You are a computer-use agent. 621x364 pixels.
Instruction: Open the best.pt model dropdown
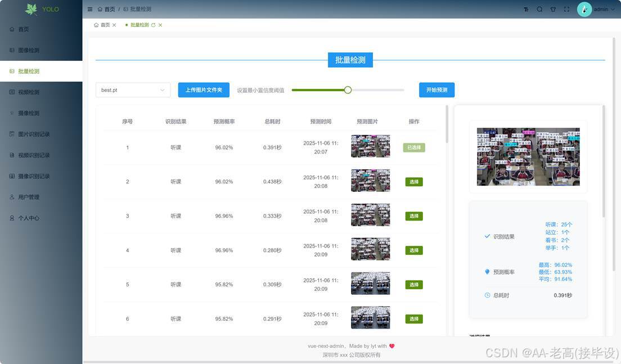133,90
